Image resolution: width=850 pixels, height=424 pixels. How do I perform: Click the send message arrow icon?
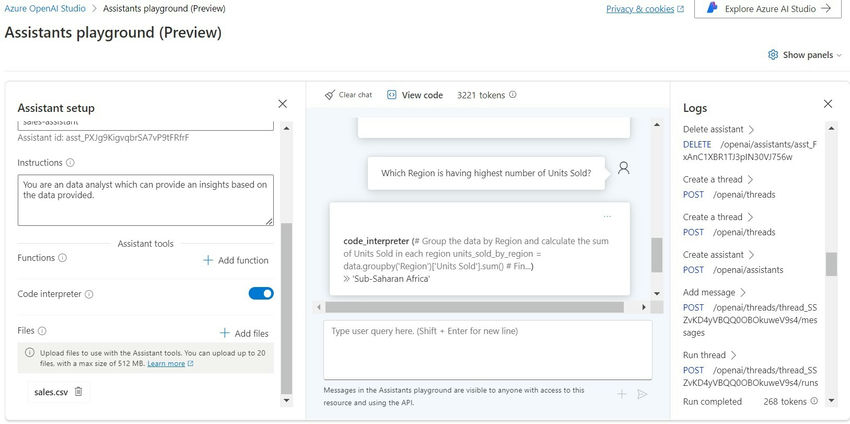coord(642,394)
